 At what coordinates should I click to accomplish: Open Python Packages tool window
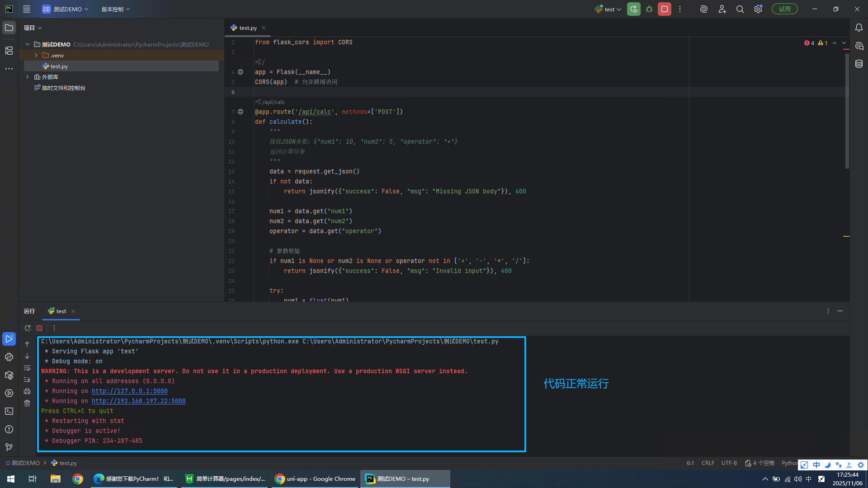(9, 375)
